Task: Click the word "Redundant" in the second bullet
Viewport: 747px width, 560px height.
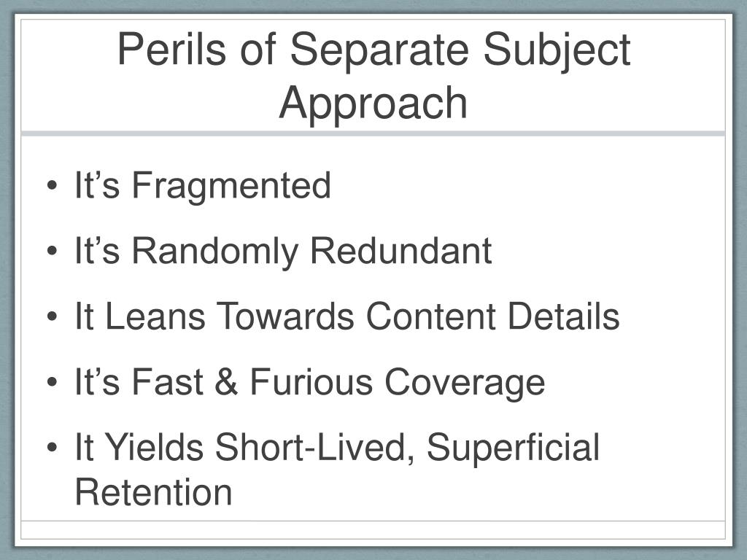Action: [401, 251]
